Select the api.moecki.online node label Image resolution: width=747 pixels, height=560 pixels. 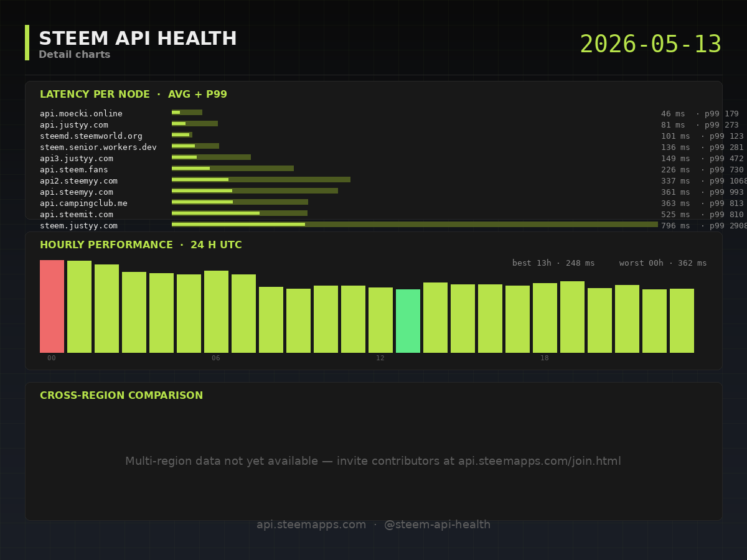coord(81,114)
